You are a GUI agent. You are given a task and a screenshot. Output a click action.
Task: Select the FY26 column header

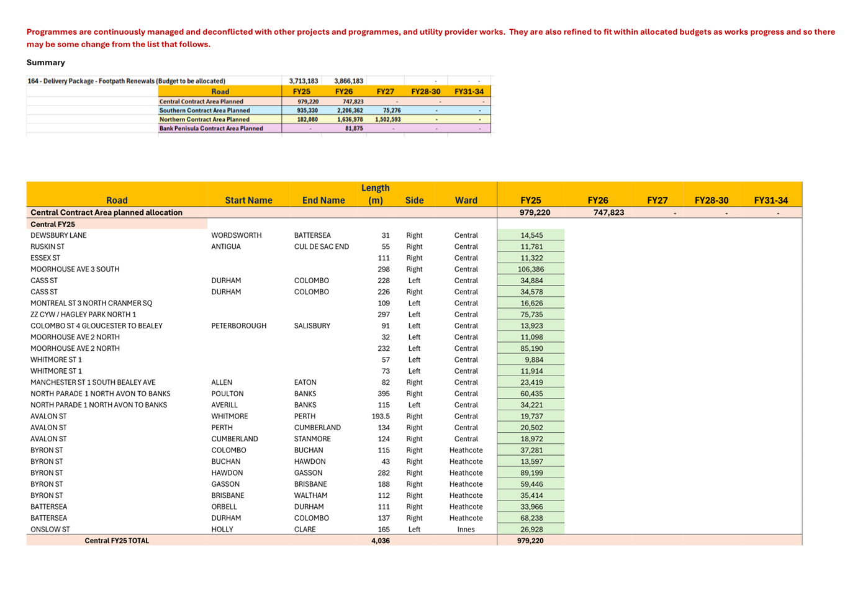pos(598,200)
